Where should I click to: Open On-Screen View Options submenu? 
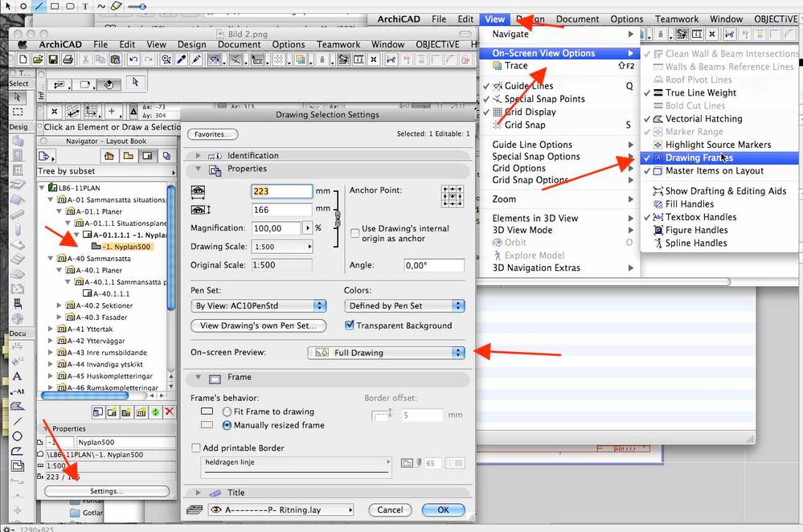559,53
